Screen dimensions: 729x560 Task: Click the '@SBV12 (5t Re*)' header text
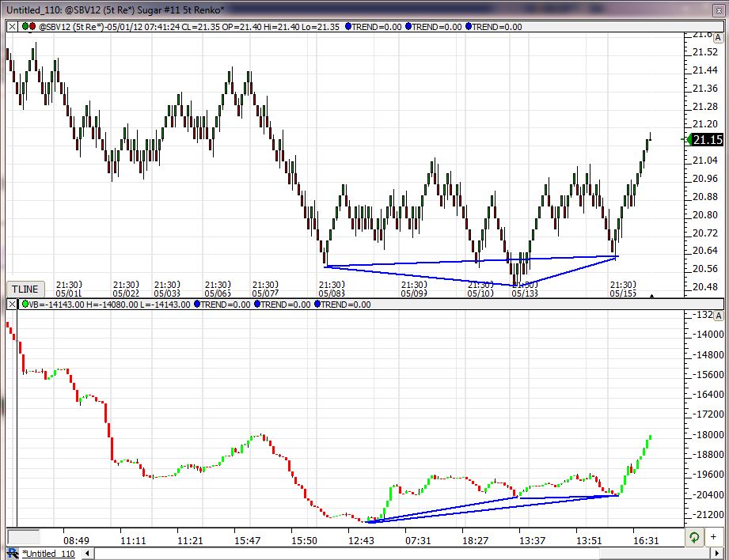pyautogui.click(x=71, y=27)
